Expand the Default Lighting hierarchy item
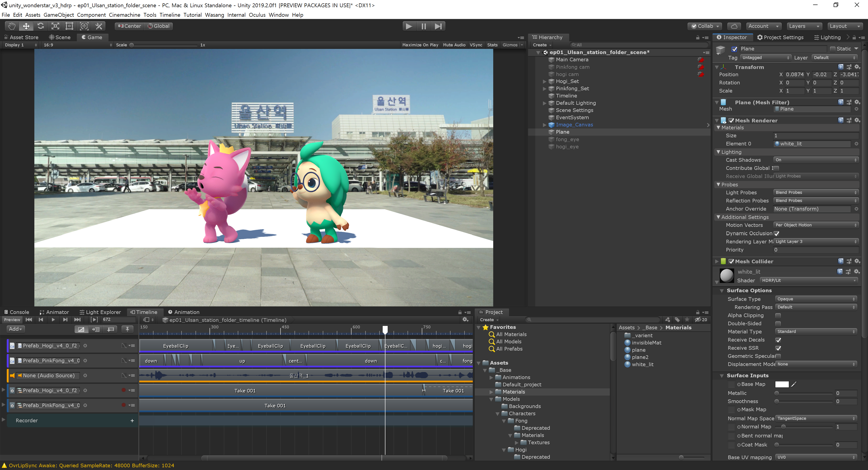The width and height of the screenshot is (868, 470). coord(545,103)
